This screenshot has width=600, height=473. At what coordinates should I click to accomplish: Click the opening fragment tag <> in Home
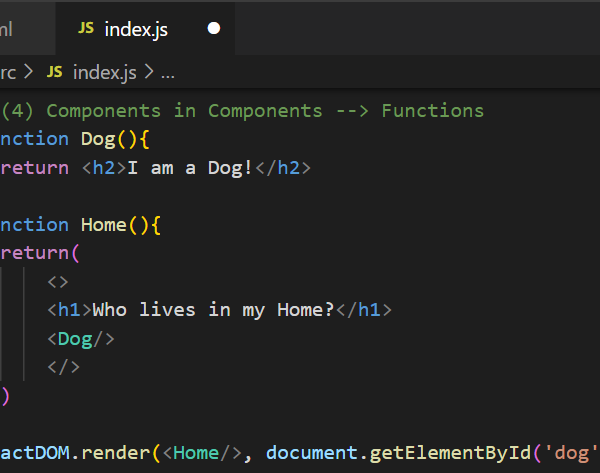[x=58, y=282]
